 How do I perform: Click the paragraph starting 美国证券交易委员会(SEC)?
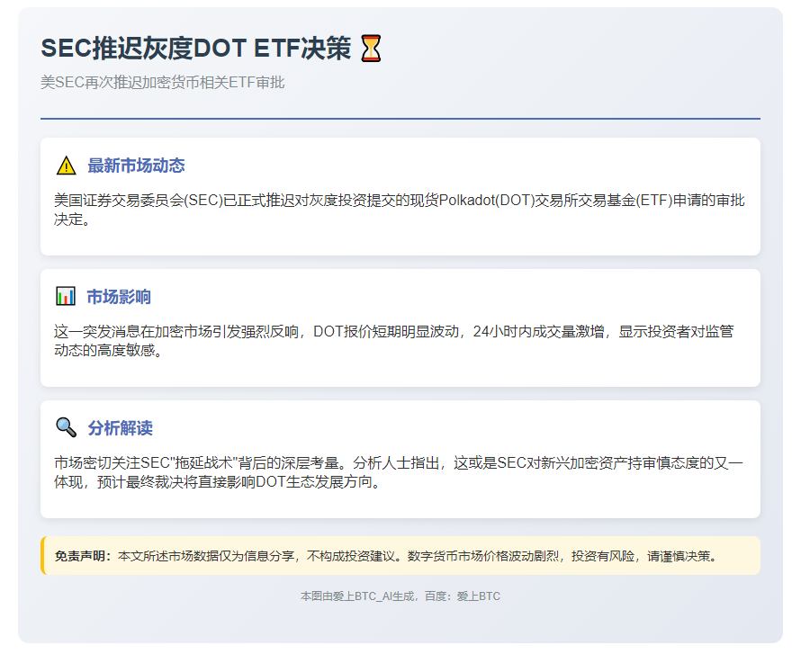[x=400, y=210]
